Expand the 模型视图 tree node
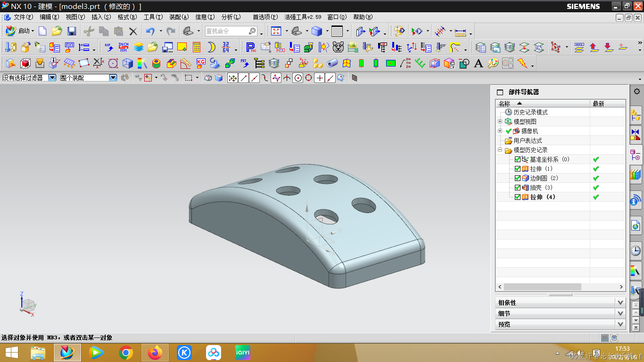 [x=500, y=122]
